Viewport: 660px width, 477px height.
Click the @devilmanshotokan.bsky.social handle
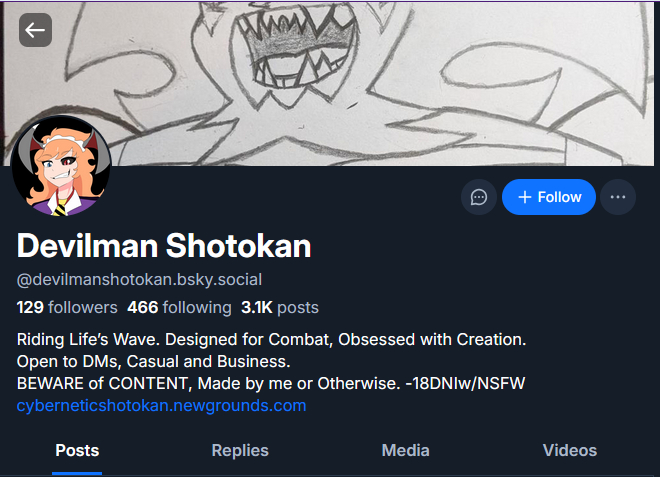[x=139, y=279]
